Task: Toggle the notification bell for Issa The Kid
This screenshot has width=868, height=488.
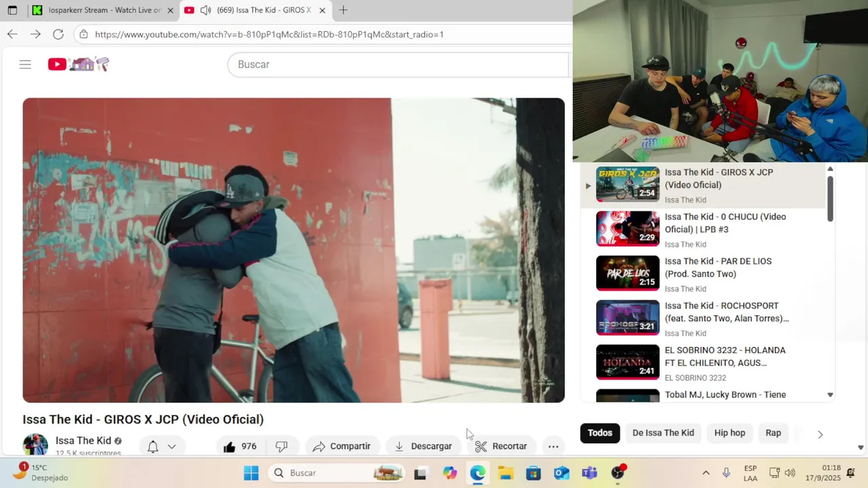Action: pos(153,447)
